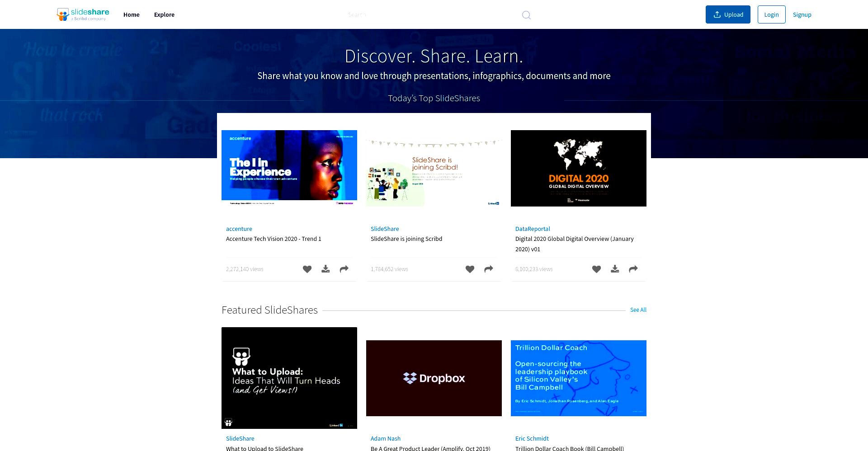This screenshot has height=451, width=868.
Task: Like the Digital 2020 Global Overview deck
Action: click(x=596, y=269)
